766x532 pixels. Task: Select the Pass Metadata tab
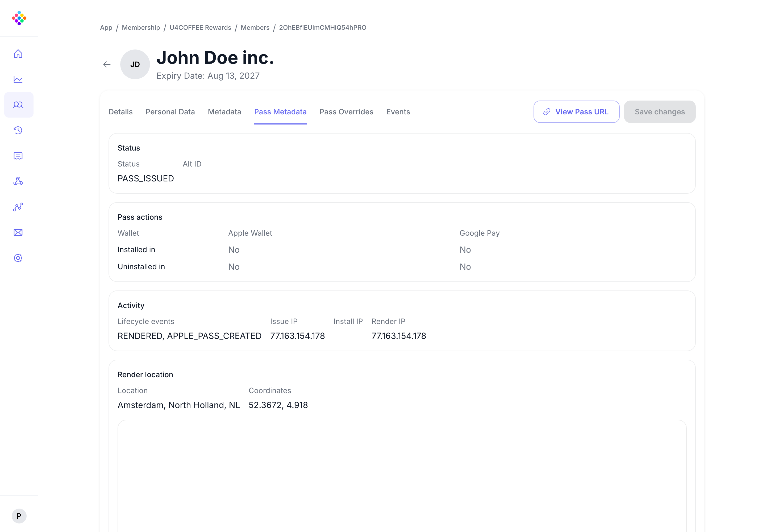click(280, 112)
